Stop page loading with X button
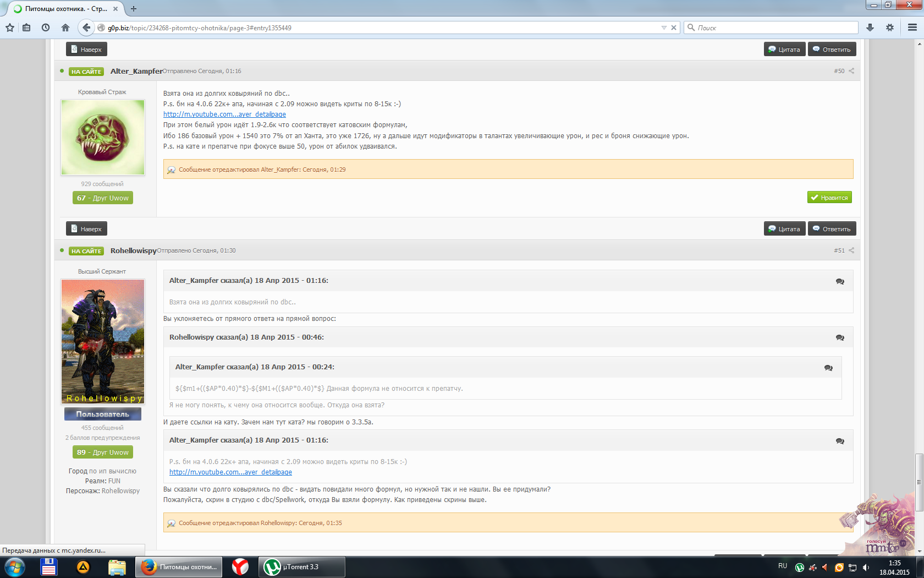 tap(674, 28)
